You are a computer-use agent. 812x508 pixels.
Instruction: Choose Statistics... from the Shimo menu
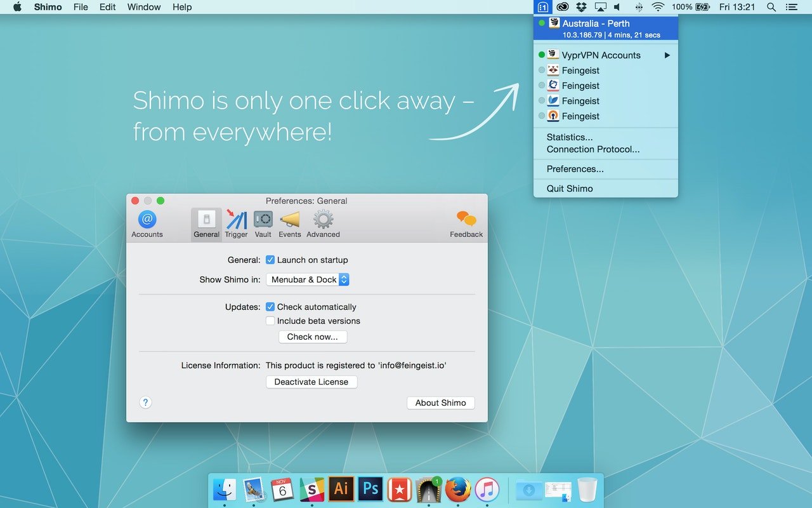tap(570, 137)
